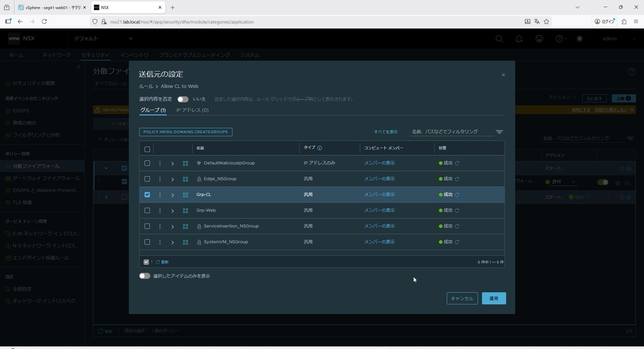Check the DefaultMaliciousIpGroup row checkbox
Viewport: 644px width, 349px height.
click(147, 163)
